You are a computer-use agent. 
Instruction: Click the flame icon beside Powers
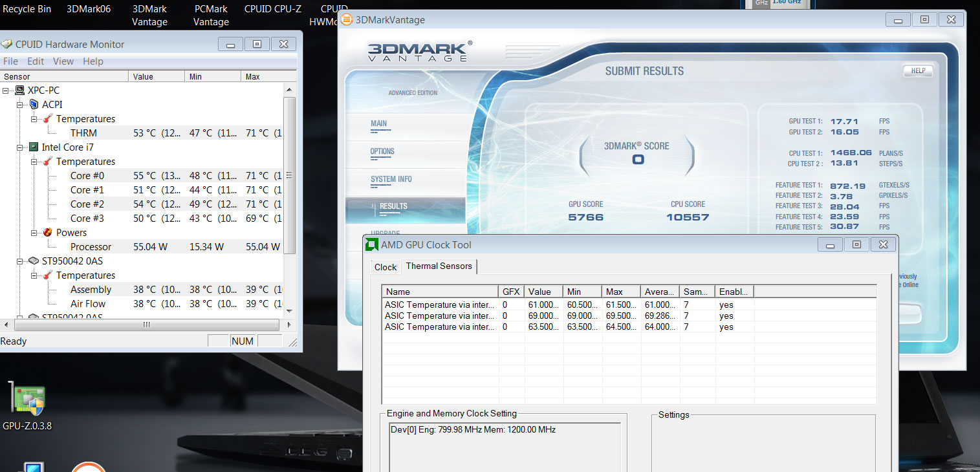pyautogui.click(x=47, y=233)
